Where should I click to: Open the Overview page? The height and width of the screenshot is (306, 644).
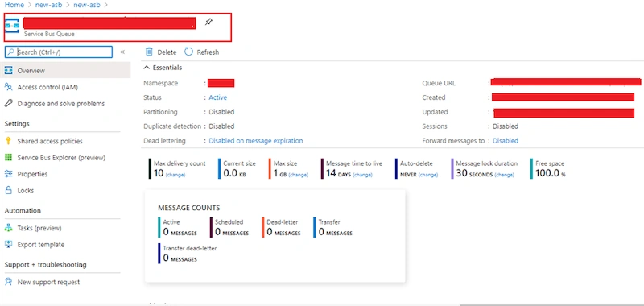coord(65,71)
